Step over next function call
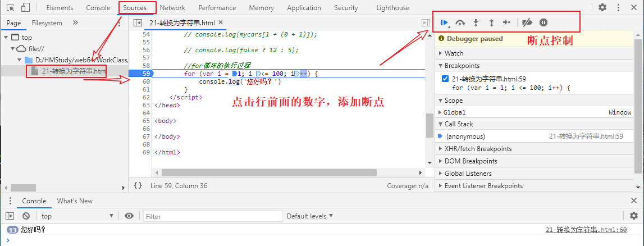 (460, 22)
